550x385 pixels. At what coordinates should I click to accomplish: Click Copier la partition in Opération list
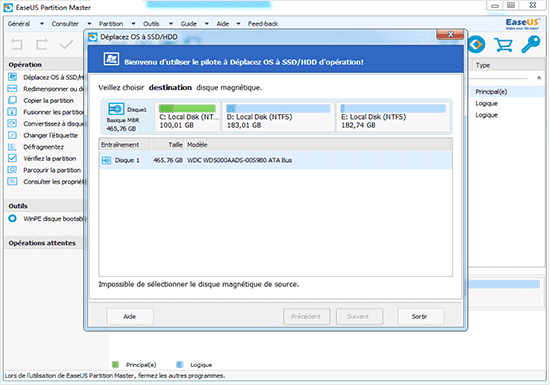pos(48,101)
